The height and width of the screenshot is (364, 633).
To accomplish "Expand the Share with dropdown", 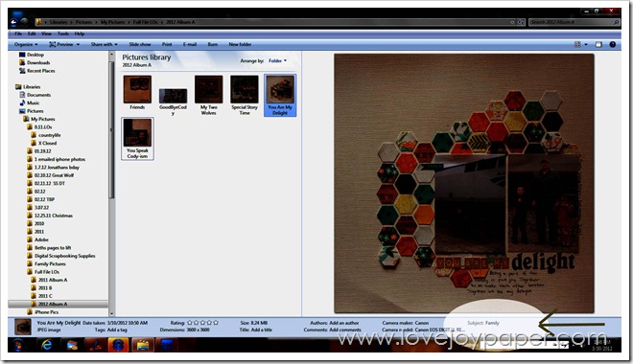I will click(105, 44).
